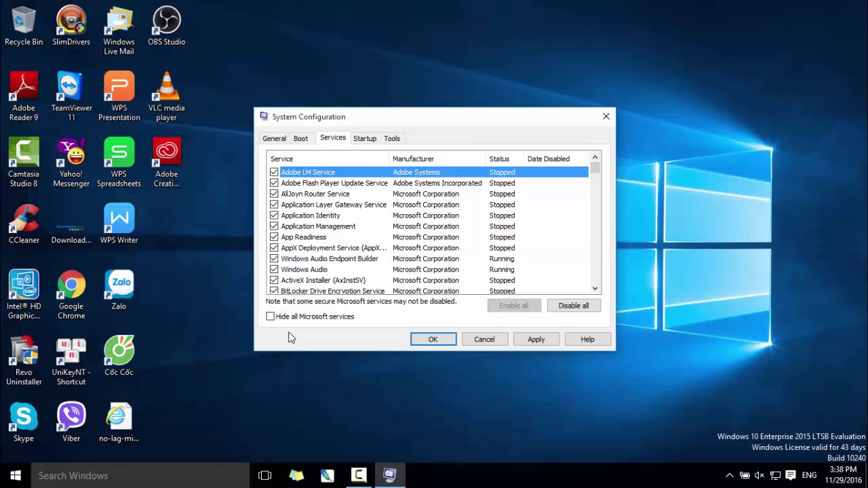868x488 pixels.
Task: Check Hide all Microsoft services
Action: (x=271, y=317)
